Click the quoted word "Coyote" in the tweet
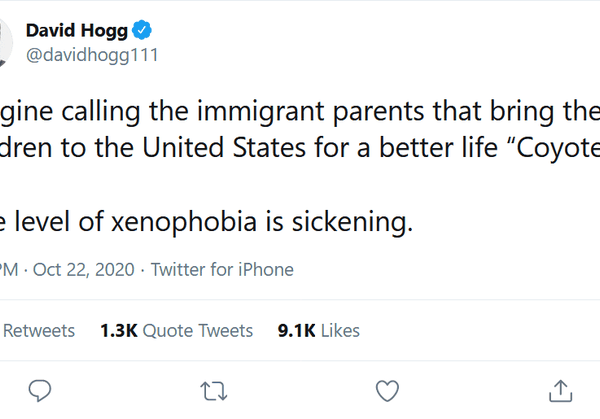This screenshot has height=419, width=600. point(555,151)
